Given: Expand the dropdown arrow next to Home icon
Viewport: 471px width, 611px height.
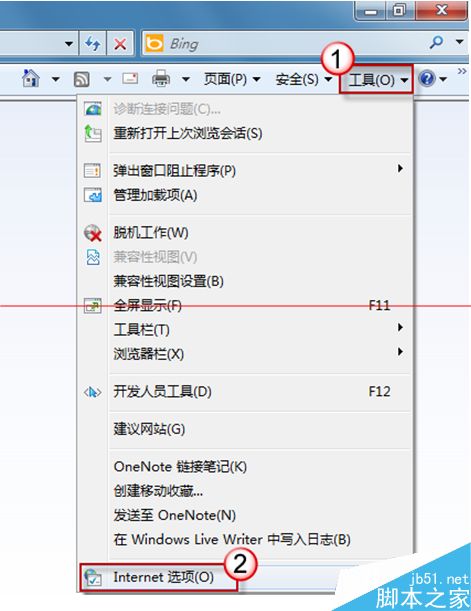Looking at the screenshot, I should click(x=56, y=79).
